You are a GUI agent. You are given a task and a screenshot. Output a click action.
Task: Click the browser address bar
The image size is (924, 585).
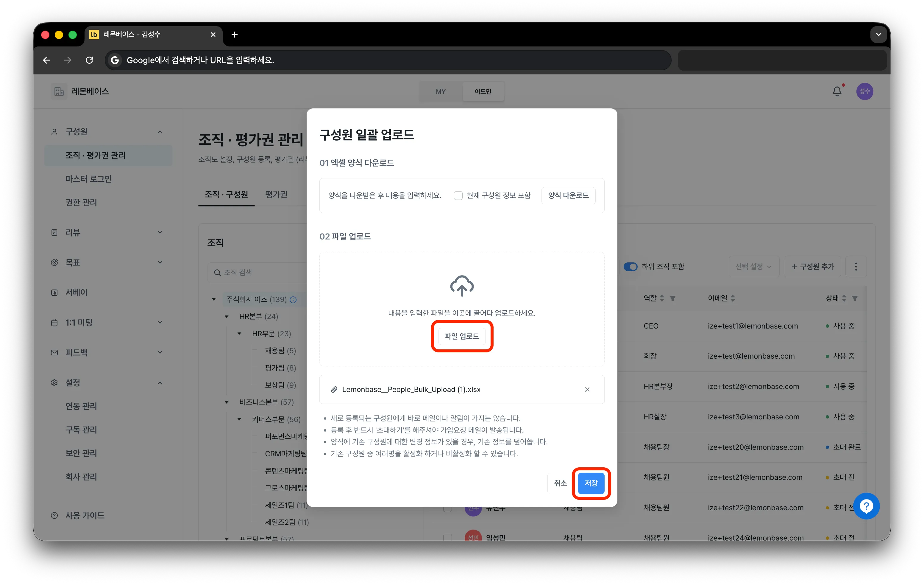click(x=388, y=60)
